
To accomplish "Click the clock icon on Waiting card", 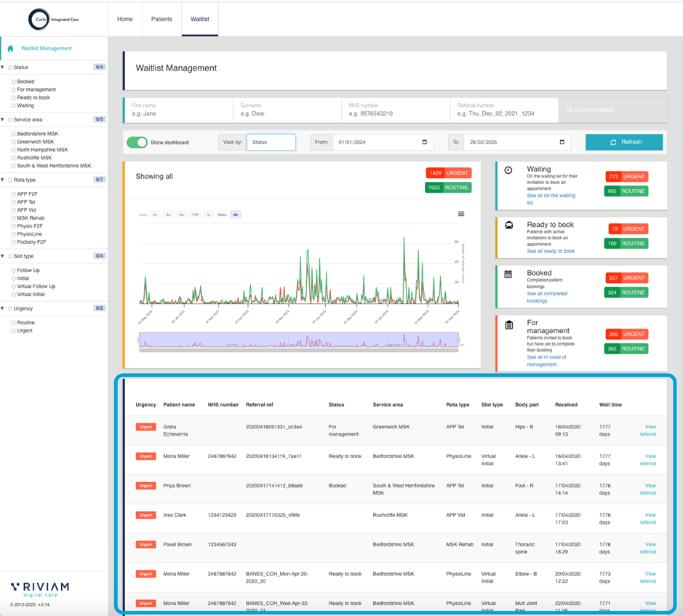I will 508,170.
